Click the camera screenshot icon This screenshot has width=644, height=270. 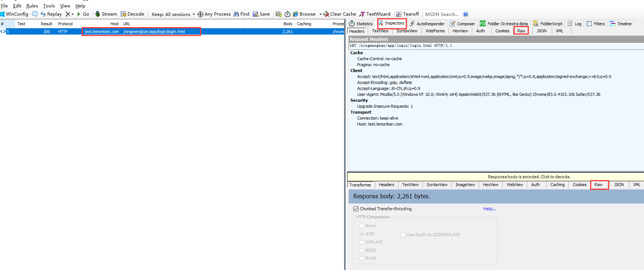(x=279, y=14)
